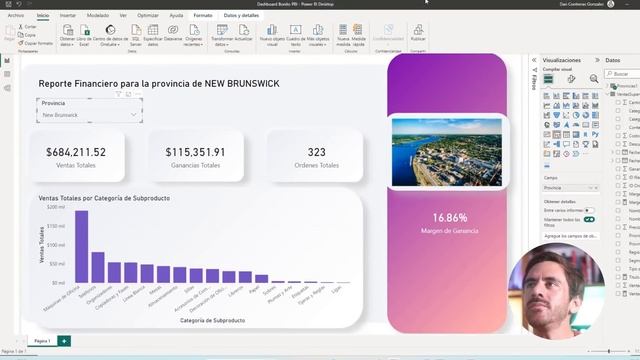Toggle Entre varios informes switch
Screen dimensions: 640x360
(x=589, y=210)
